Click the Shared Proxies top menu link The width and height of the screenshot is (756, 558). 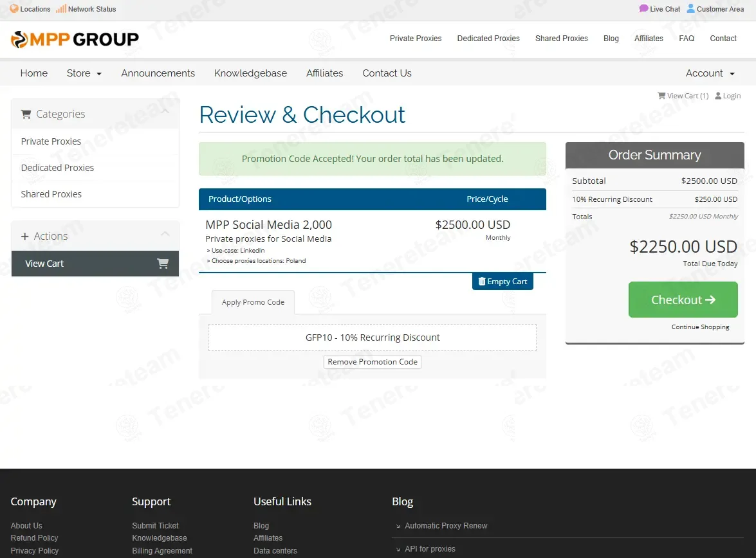click(562, 39)
